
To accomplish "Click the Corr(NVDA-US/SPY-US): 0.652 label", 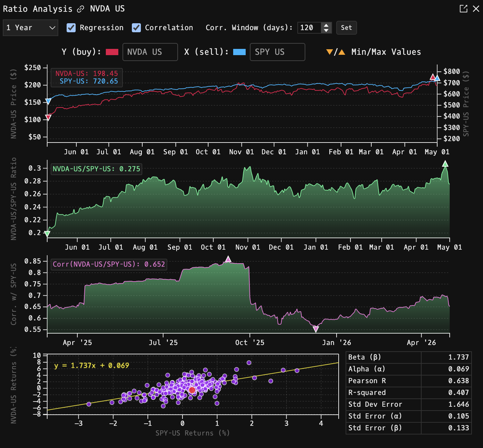I will coord(109,264).
